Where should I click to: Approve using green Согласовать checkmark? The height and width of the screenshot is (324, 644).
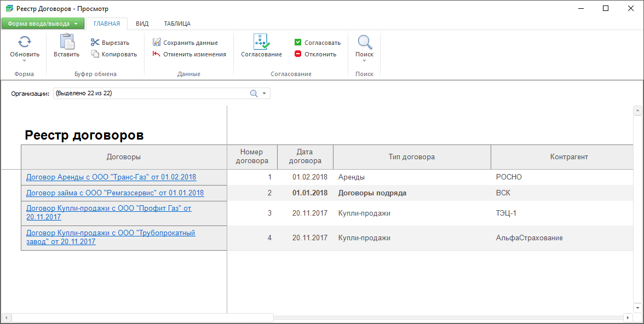coord(298,43)
